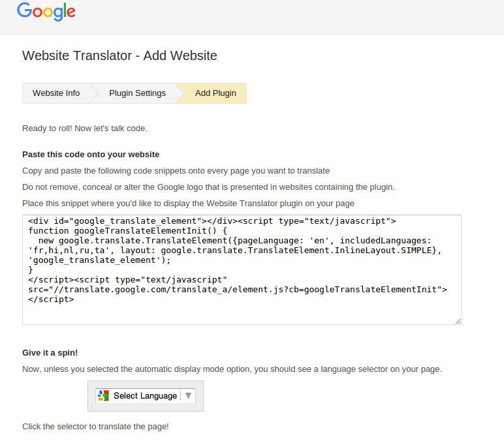504x443 pixels.
Task: Click the 'Give it a spin!' heading
Action: pos(50,353)
